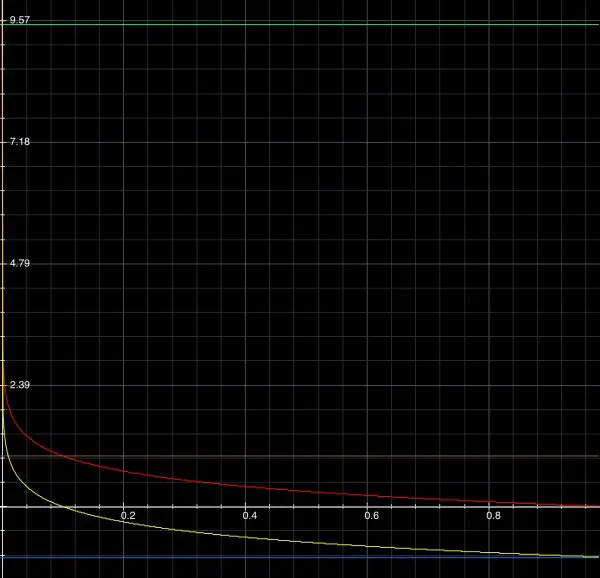This screenshot has width=600, height=578.
Task: Click the y-axis label 4.79
Action: click(20, 263)
